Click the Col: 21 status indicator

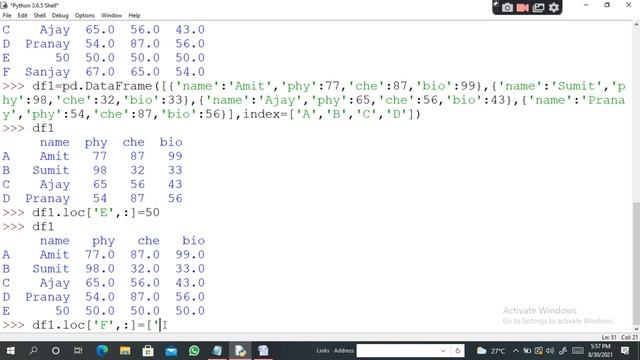pyautogui.click(x=629, y=337)
